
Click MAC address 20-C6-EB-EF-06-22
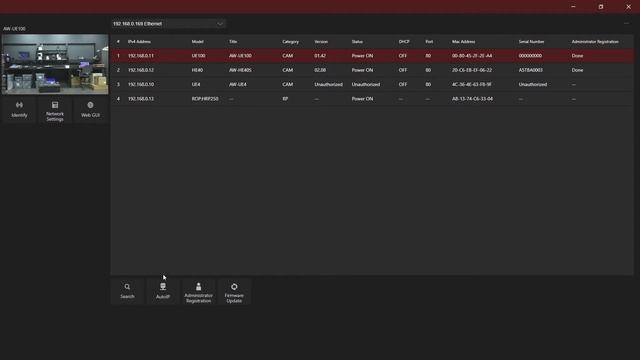pyautogui.click(x=472, y=70)
